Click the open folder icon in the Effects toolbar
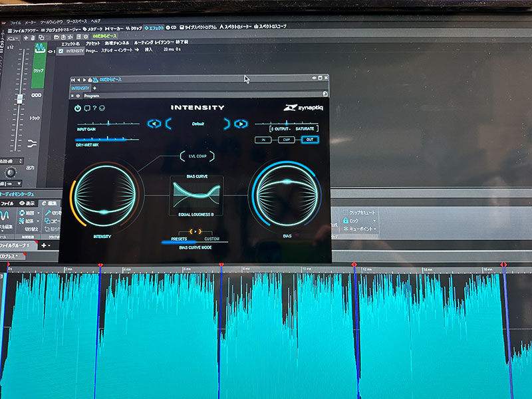This screenshot has height=399, width=532. (57, 37)
